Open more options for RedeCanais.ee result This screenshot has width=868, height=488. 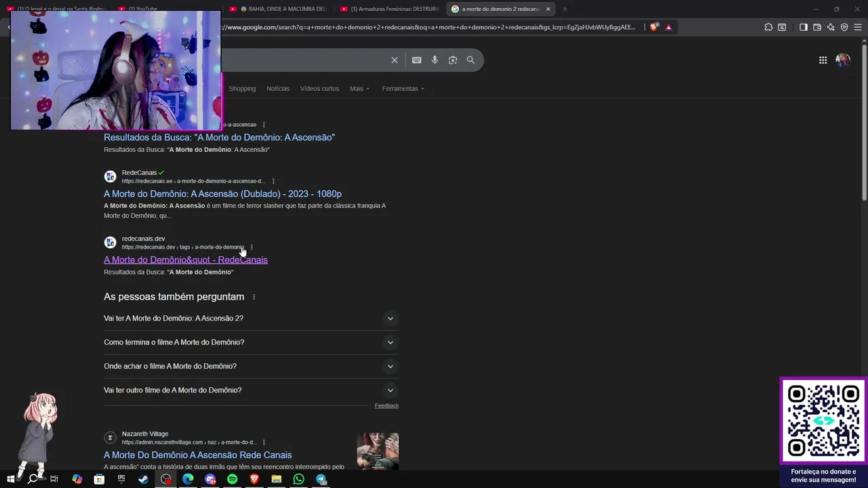[273, 181]
